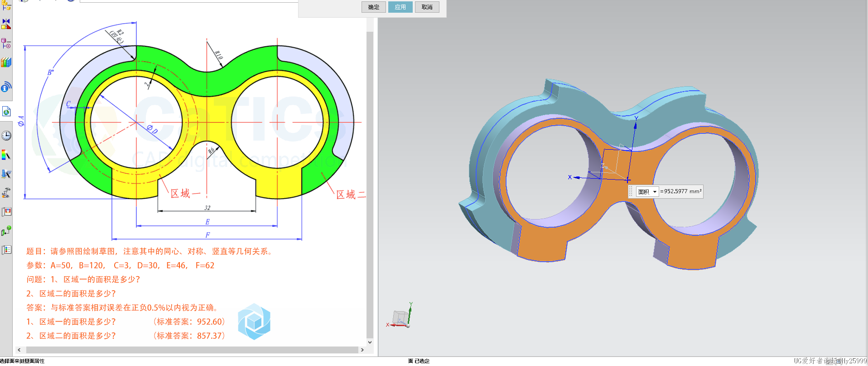The image size is (868, 366).
Task: Open the History clock sidebar tab
Action: click(6, 136)
